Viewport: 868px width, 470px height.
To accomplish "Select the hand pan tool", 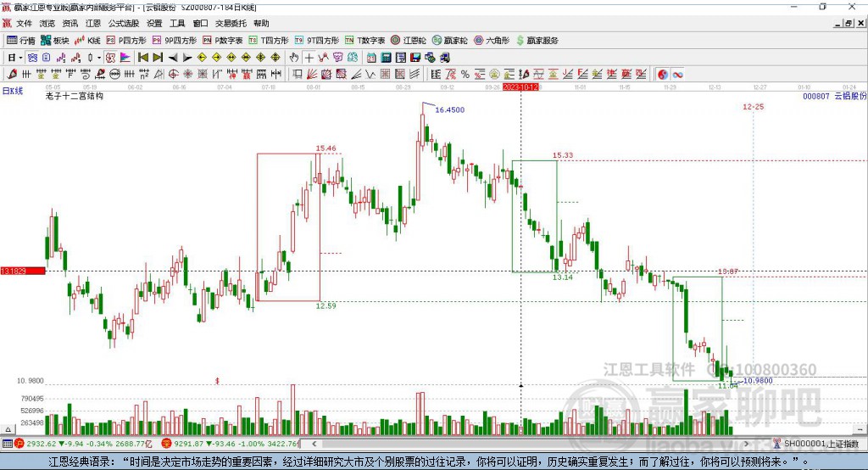I will coord(294,58).
